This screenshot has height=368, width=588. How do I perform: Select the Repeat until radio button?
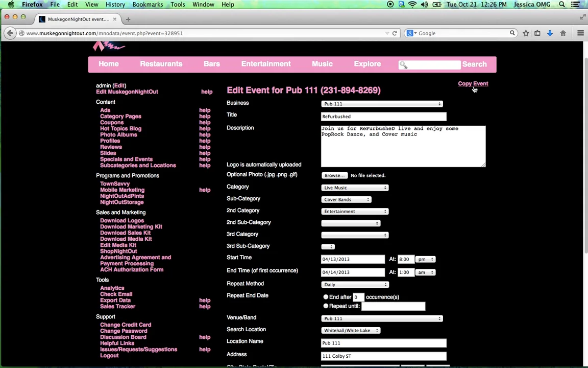pos(326,306)
